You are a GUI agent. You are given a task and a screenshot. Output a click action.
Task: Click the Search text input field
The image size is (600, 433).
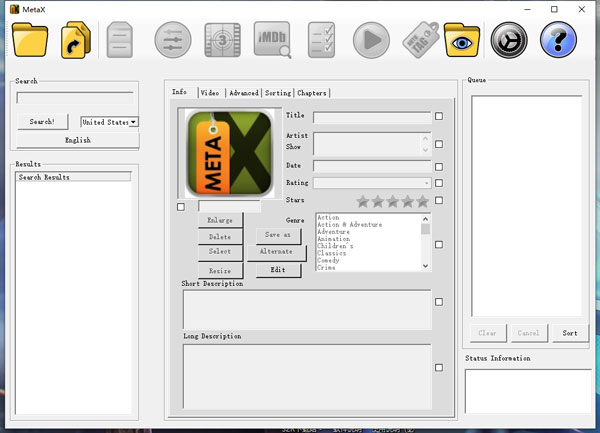(75, 98)
